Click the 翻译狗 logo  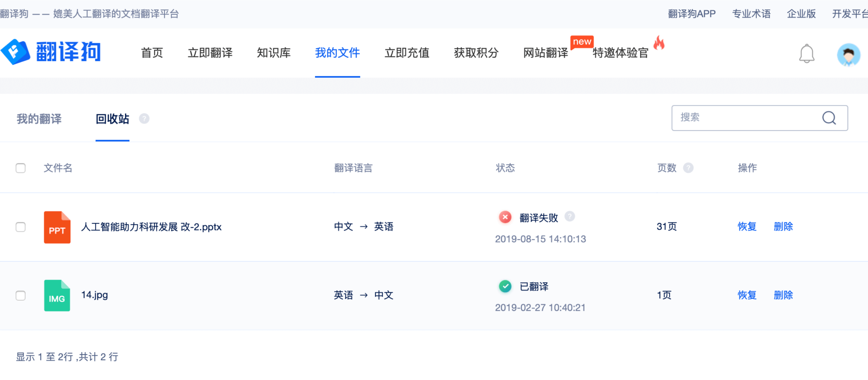[x=51, y=52]
